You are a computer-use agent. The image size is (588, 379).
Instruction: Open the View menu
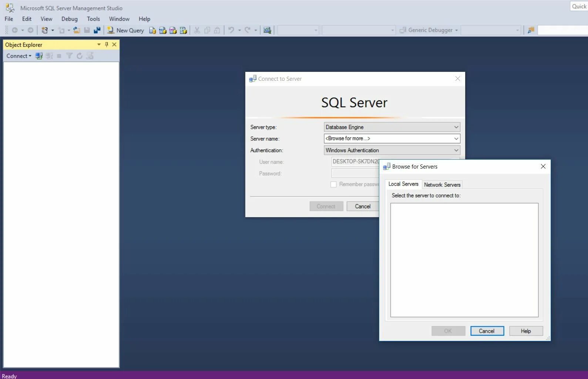coord(46,19)
